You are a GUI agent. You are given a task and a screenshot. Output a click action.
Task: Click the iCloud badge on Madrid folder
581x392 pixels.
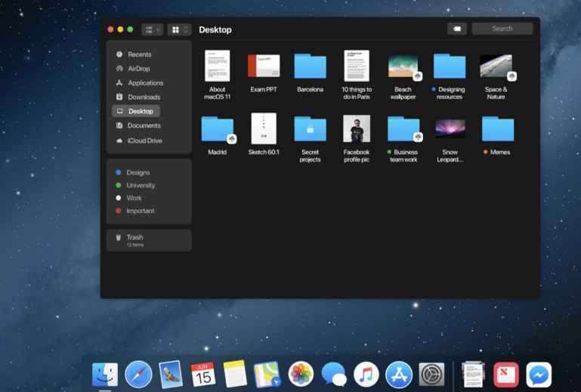[232, 138]
